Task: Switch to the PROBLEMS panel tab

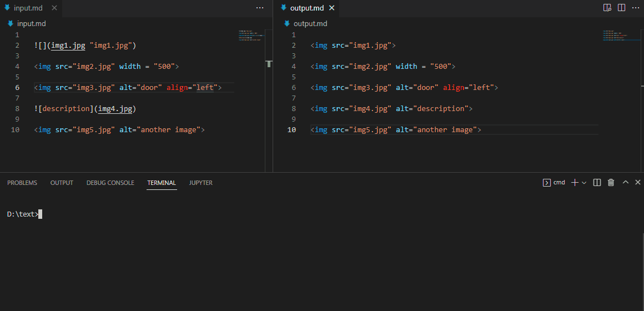Action: 22,183
